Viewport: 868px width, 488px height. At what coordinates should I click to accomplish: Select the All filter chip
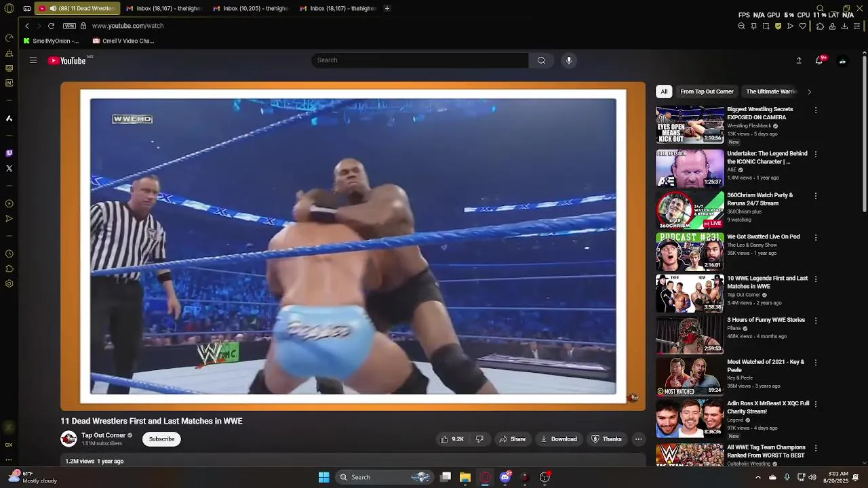click(x=664, y=91)
